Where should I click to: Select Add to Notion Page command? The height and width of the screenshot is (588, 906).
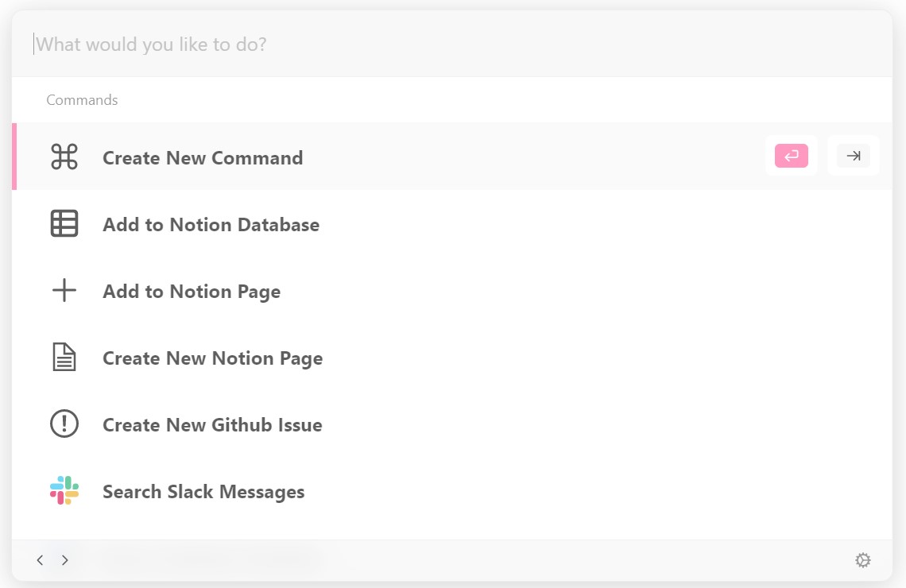click(x=192, y=292)
